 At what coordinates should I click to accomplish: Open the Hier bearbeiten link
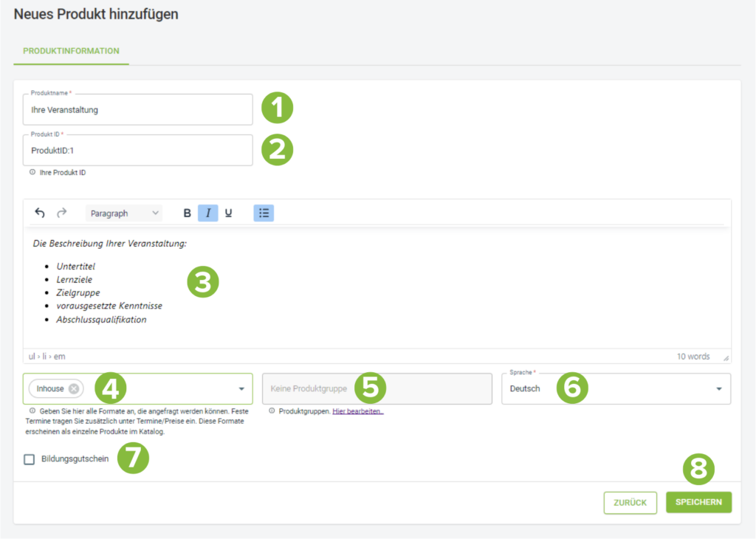(x=358, y=411)
